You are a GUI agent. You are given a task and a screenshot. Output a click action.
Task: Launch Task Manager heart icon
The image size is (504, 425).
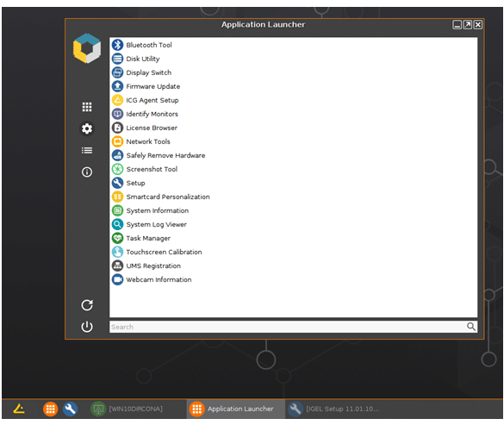click(117, 238)
